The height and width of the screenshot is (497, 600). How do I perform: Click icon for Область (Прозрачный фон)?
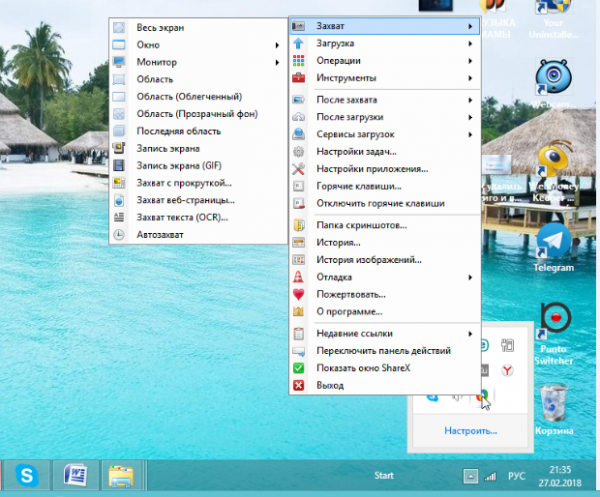119,114
